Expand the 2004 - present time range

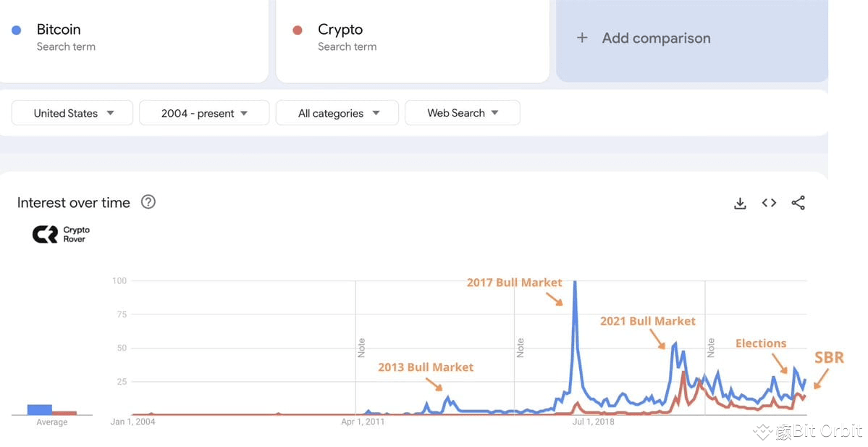click(x=204, y=113)
